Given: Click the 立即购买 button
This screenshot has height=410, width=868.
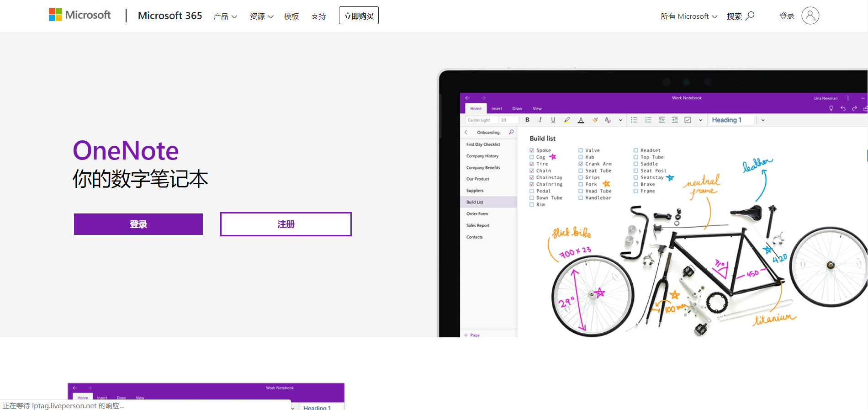Looking at the screenshot, I should (359, 16).
